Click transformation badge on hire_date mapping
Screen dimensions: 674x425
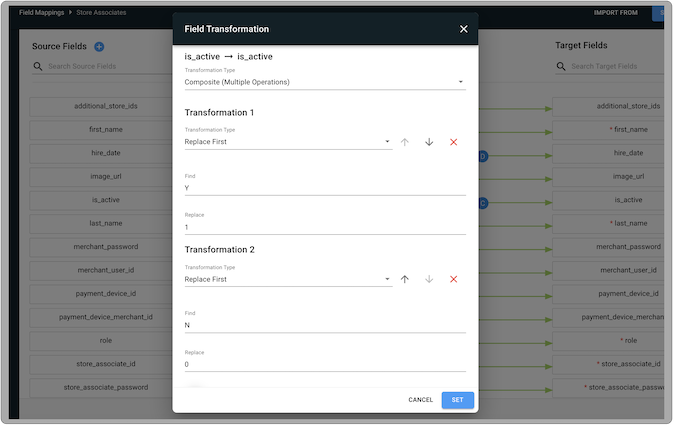[483, 156]
